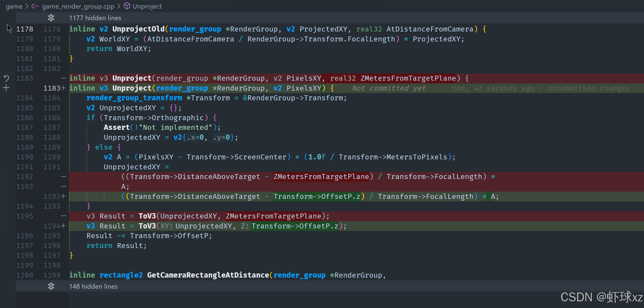Click the UnprojectOld function name
The height and width of the screenshot is (308, 644).
point(138,29)
